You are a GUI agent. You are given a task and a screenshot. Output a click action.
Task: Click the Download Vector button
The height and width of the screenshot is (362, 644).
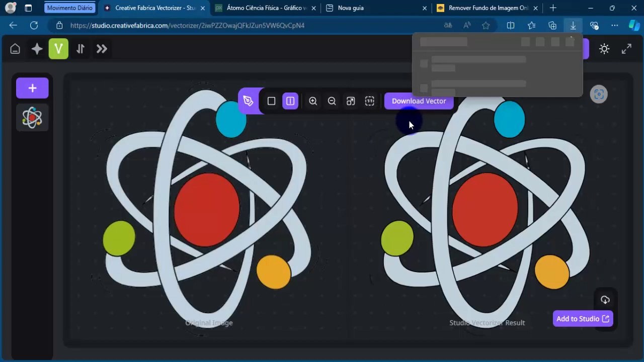pyautogui.click(x=419, y=101)
